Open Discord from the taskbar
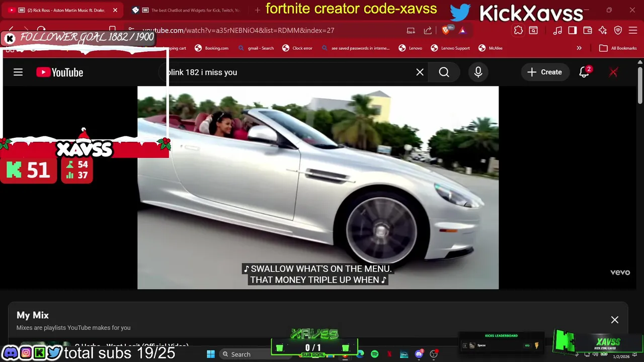Screen dimensions: 644x362 419,354
